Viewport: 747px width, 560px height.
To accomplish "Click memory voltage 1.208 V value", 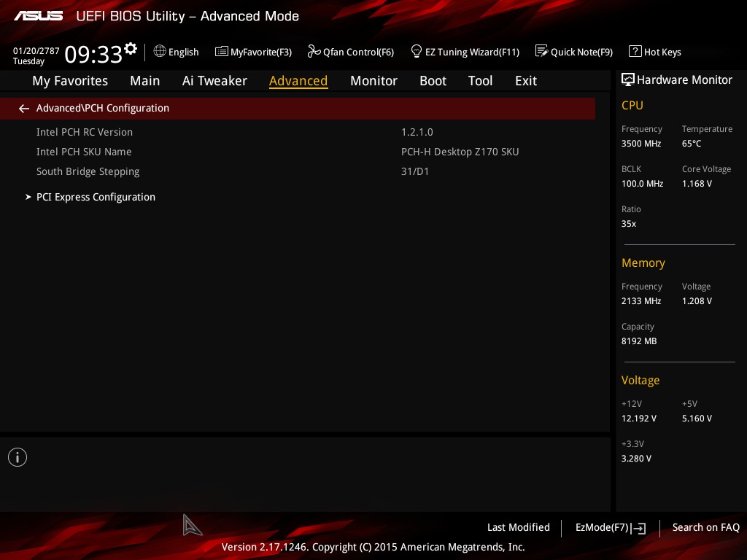I will coord(697,301).
